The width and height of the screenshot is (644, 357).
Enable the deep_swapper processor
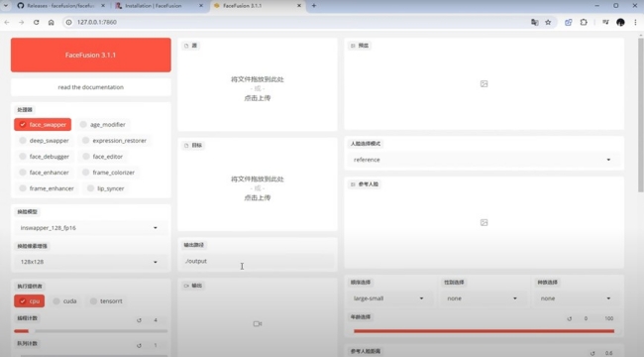45,140
